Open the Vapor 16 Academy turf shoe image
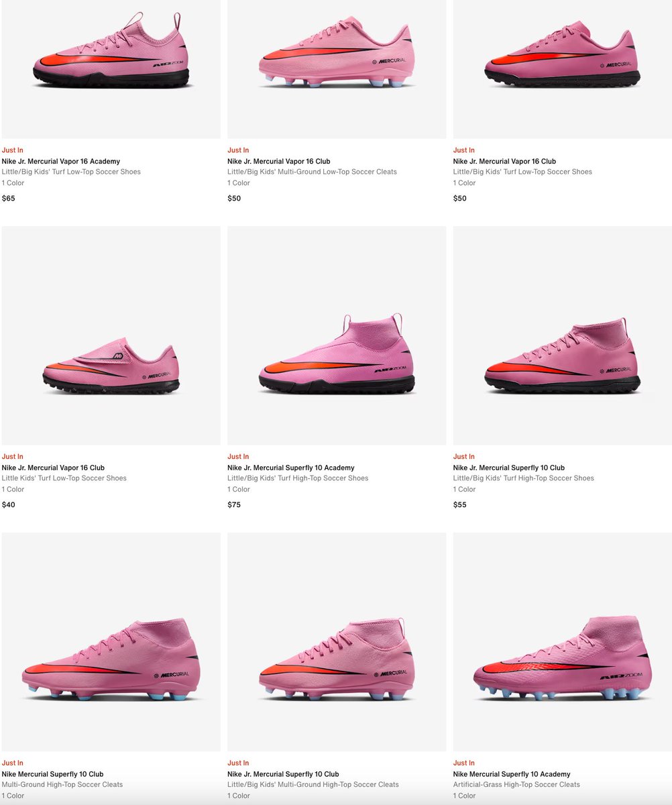Image resolution: width=672 pixels, height=805 pixels. click(111, 69)
